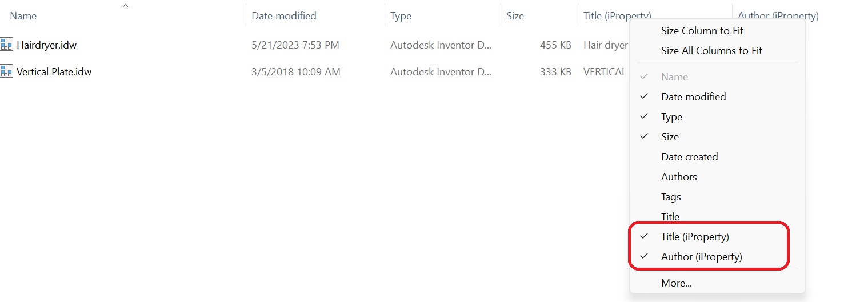Disable the Size column in menu
The image size is (868, 302).
coord(670,137)
